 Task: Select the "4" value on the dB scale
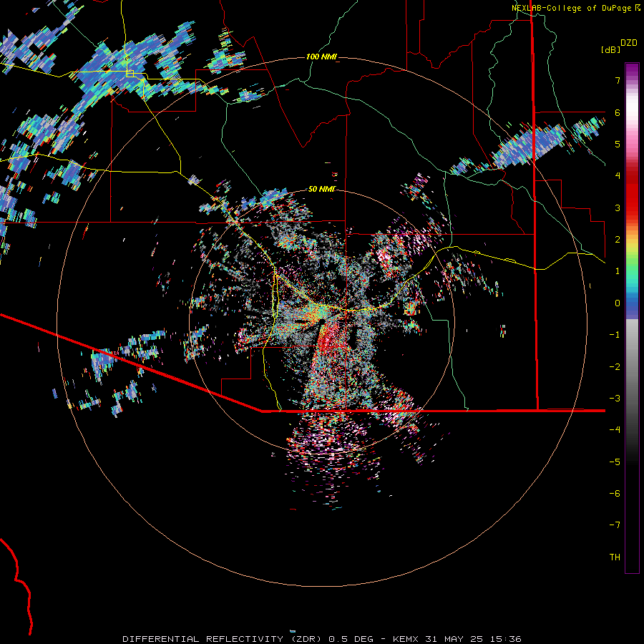point(618,176)
